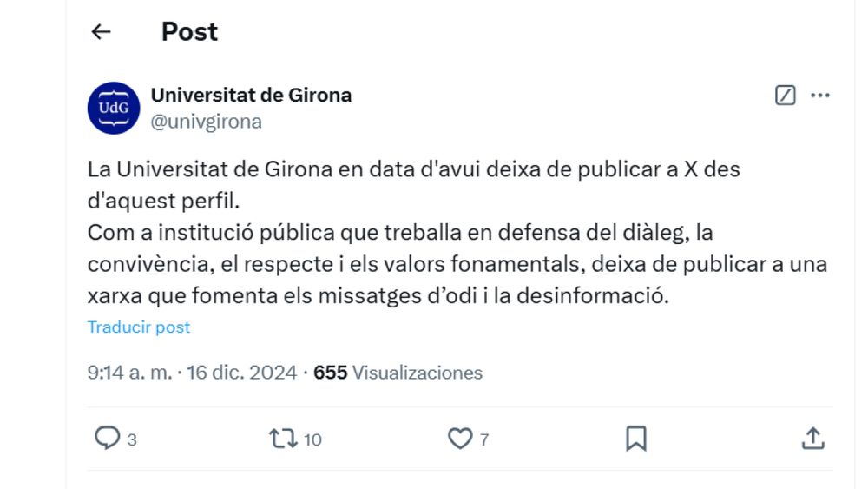Click the post text about deixa de publicar

point(457,233)
